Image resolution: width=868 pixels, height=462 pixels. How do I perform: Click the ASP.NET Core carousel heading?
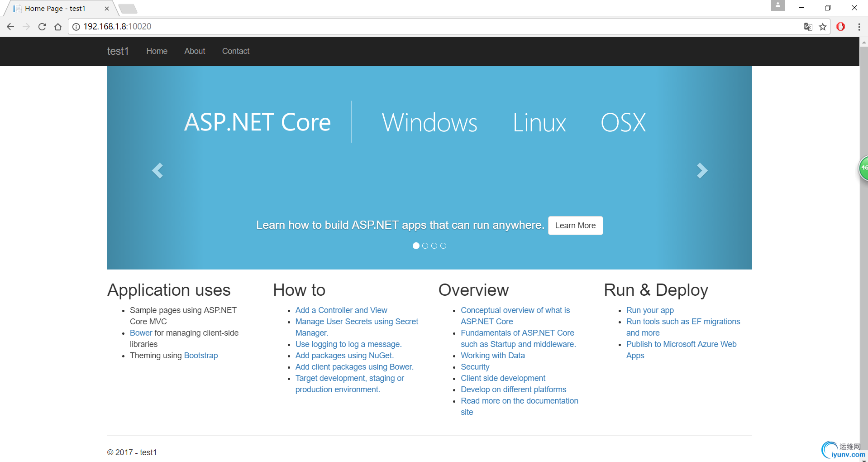pyautogui.click(x=258, y=122)
